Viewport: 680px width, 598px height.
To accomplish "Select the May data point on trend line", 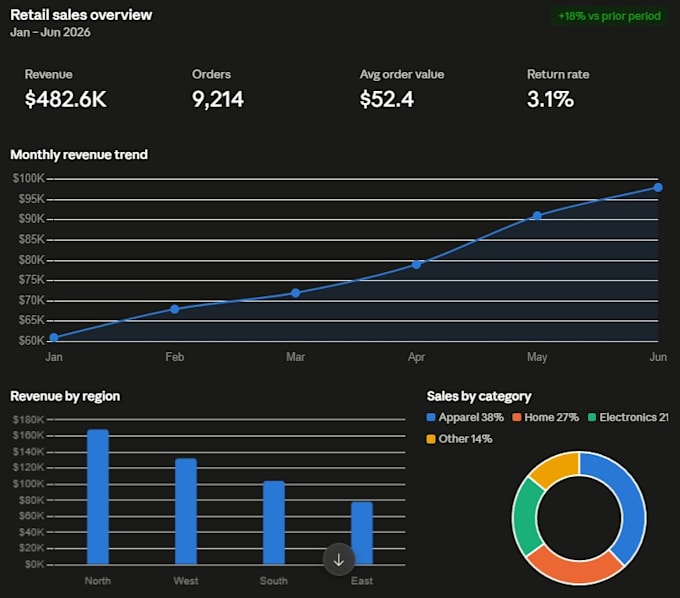I will (x=537, y=216).
